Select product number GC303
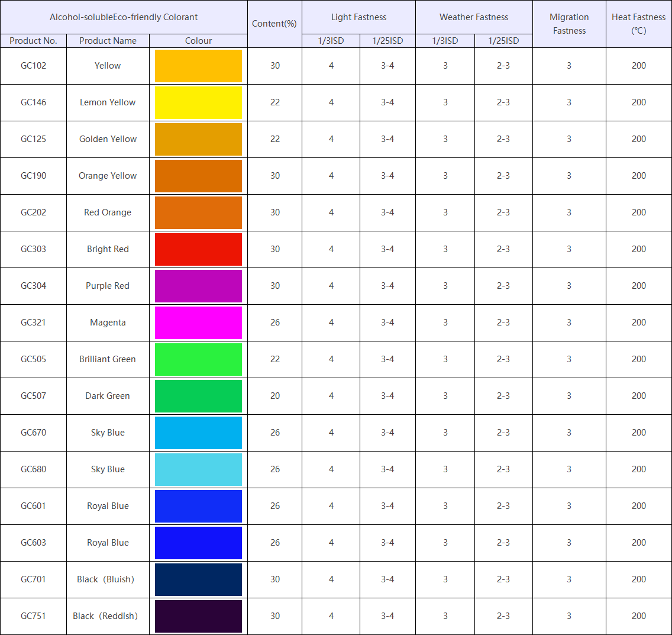Viewport: 672px width, 635px height. click(x=33, y=249)
